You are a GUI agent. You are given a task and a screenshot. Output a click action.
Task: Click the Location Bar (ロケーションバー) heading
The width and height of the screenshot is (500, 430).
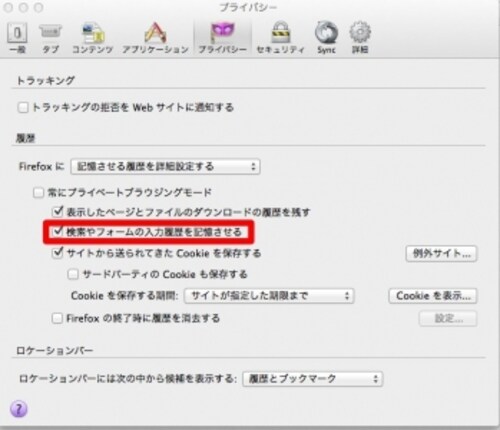[x=55, y=350]
